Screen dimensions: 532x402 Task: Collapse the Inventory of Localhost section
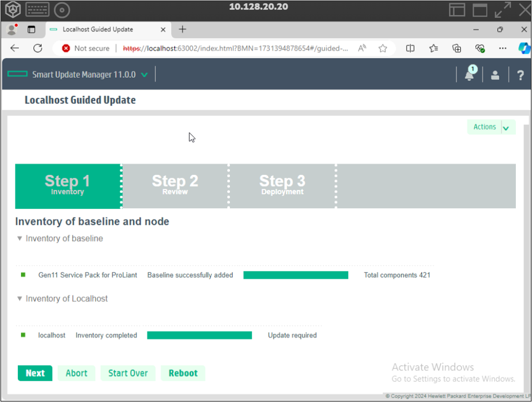click(x=19, y=299)
